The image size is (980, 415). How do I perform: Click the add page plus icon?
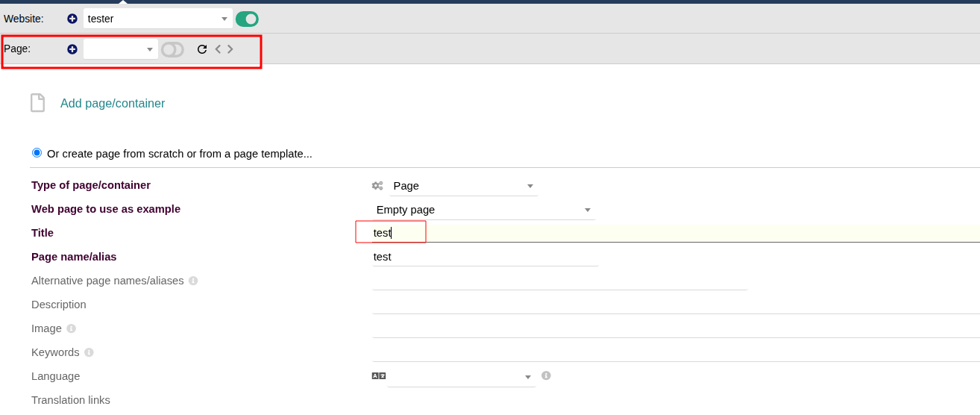tap(72, 49)
